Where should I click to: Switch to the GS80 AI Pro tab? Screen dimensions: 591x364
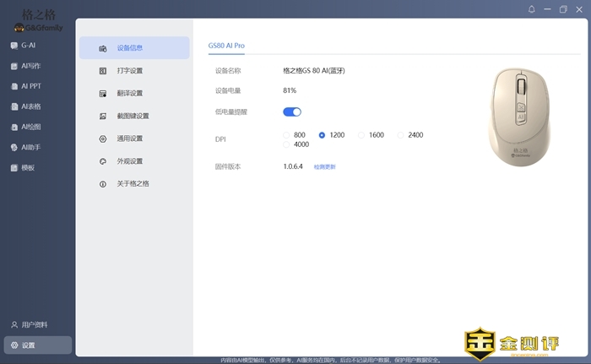coord(226,45)
